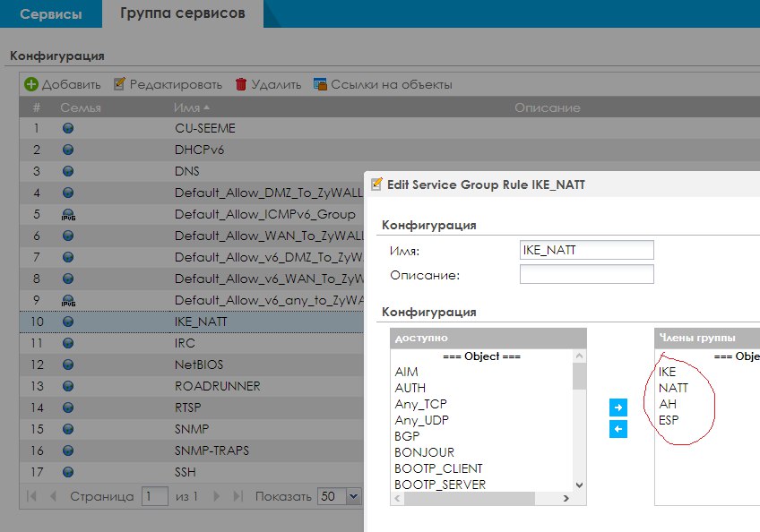This screenshot has height=532, width=760.
Task: Go to last page of the table
Action: (237, 496)
